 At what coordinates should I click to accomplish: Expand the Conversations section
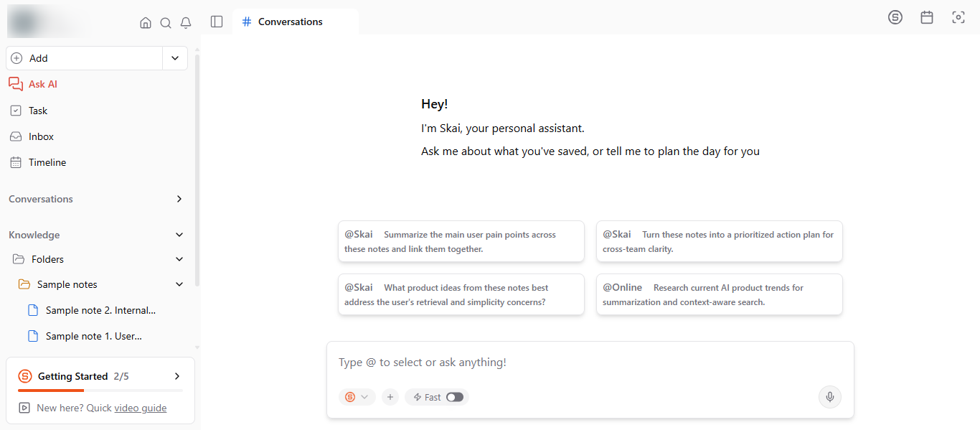tap(179, 199)
